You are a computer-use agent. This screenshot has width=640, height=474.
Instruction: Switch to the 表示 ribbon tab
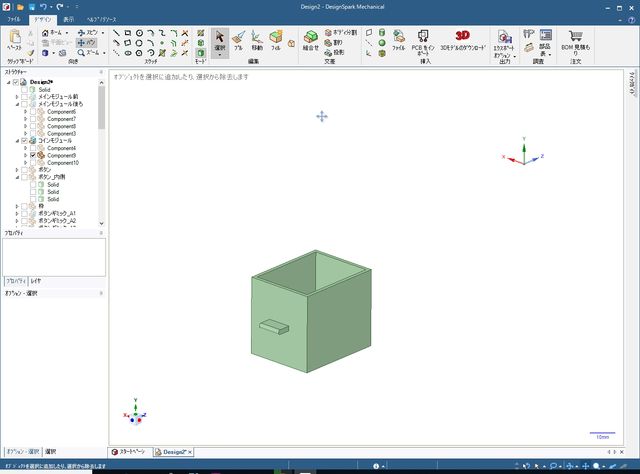(69, 19)
